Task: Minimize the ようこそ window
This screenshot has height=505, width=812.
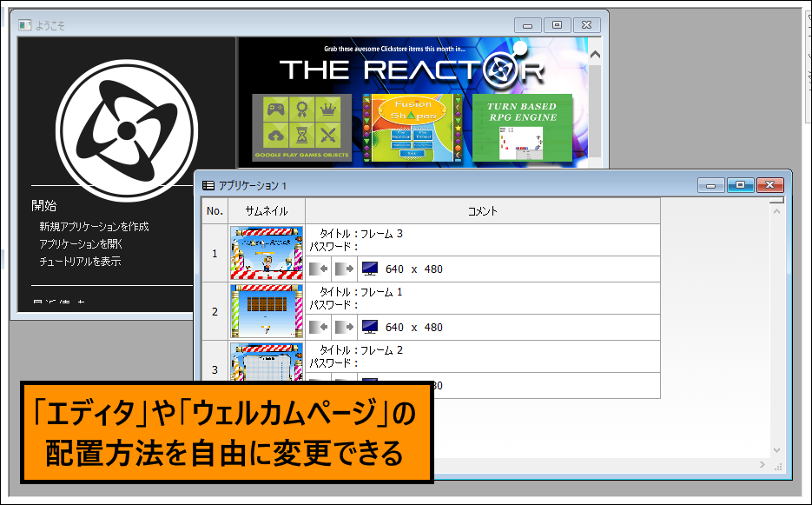Action: pyautogui.click(x=528, y=25)
